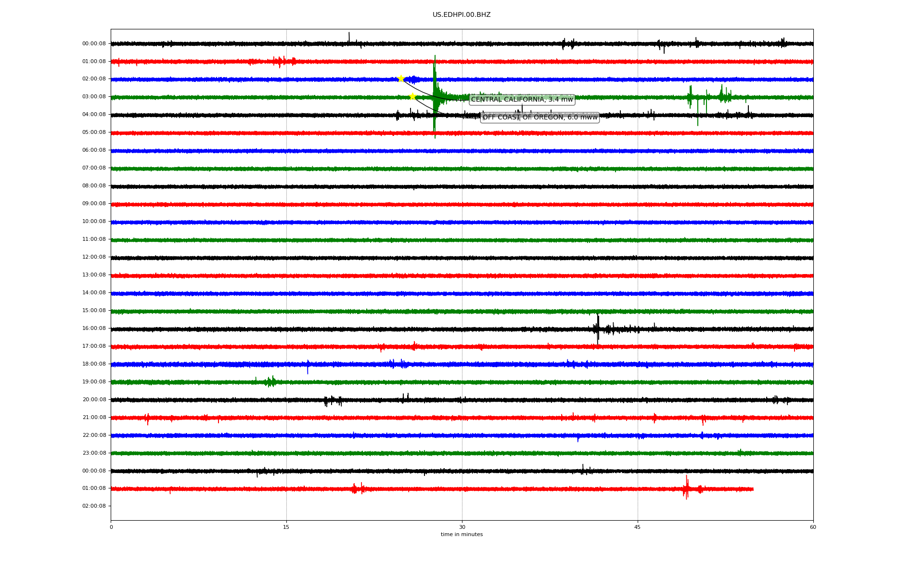Click the 12:00:08 time axis label
Screen dimensions: 924x578
(94, 257)
